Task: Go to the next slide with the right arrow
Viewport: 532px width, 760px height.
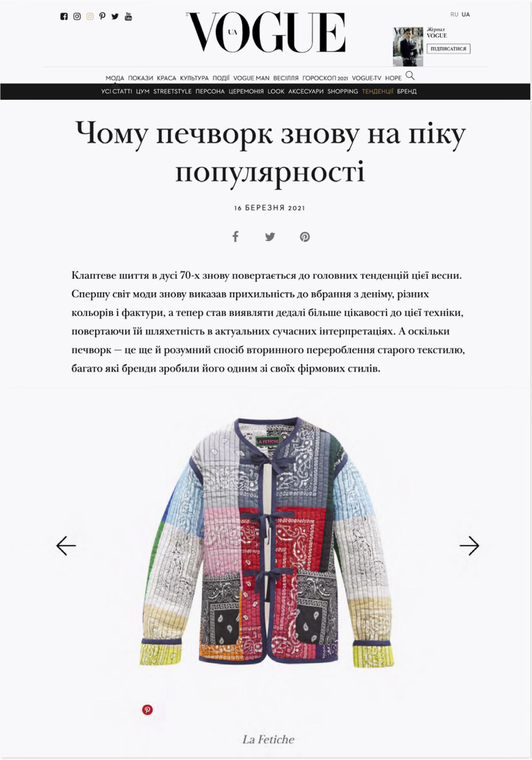Action: [x=469, y=546]
